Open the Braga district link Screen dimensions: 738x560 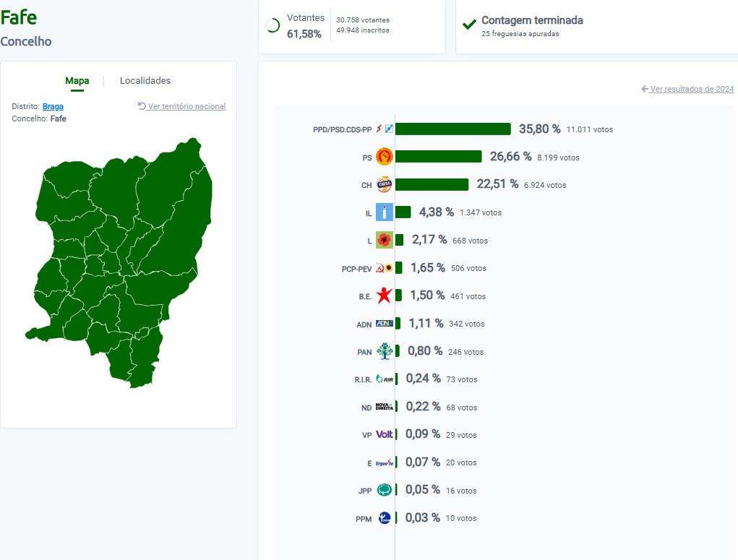coord(53,106)
